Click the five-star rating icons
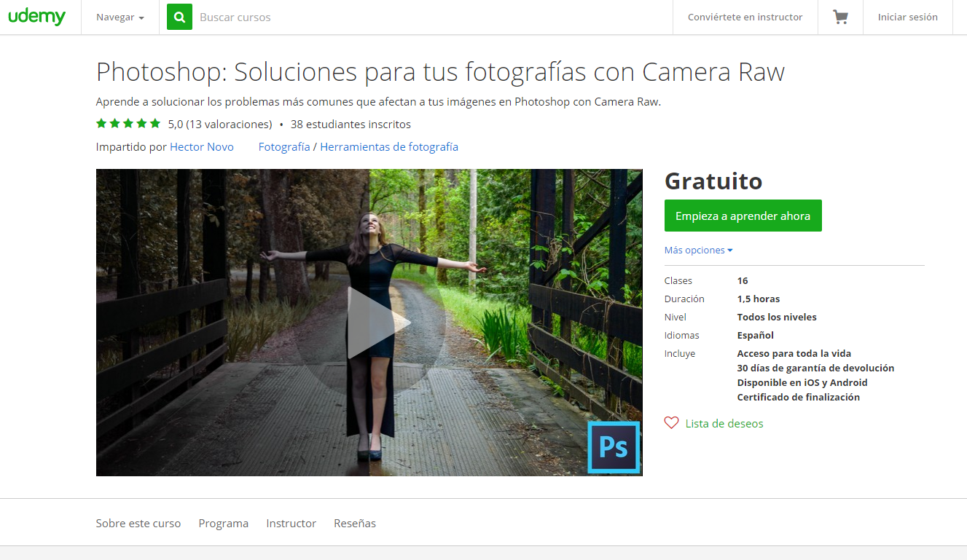The height and width of the screenshot is (560, 967). pos(128,124)
